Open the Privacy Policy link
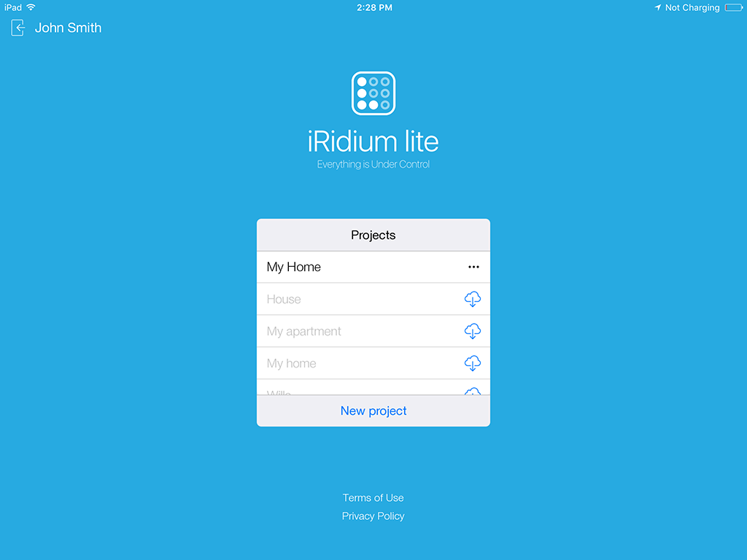 point(373,516)
